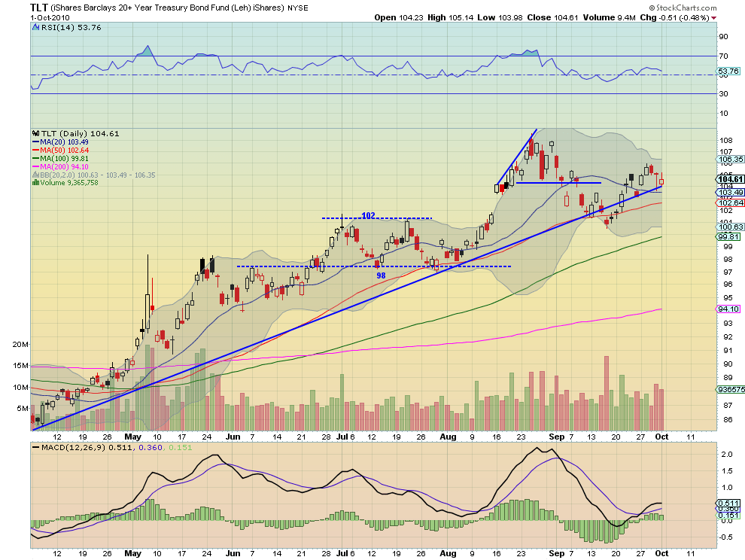Click the MA(50) red legend line

[35, 151]
